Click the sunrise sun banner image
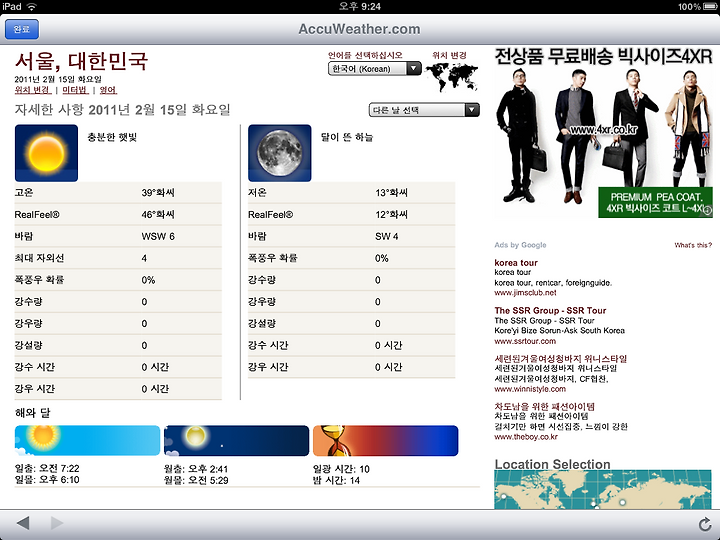Viewport: 720px width, 540px height. pos(87,440)
